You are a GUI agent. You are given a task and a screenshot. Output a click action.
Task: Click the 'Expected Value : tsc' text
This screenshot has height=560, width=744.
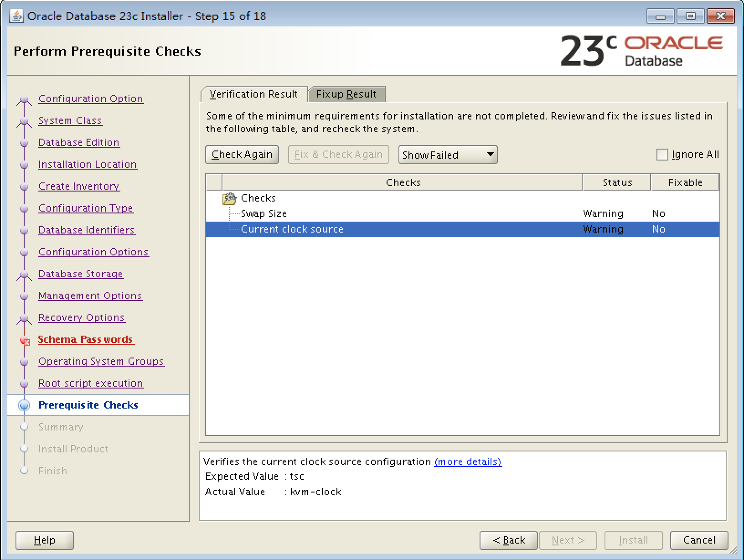click(x=254, y=477)
